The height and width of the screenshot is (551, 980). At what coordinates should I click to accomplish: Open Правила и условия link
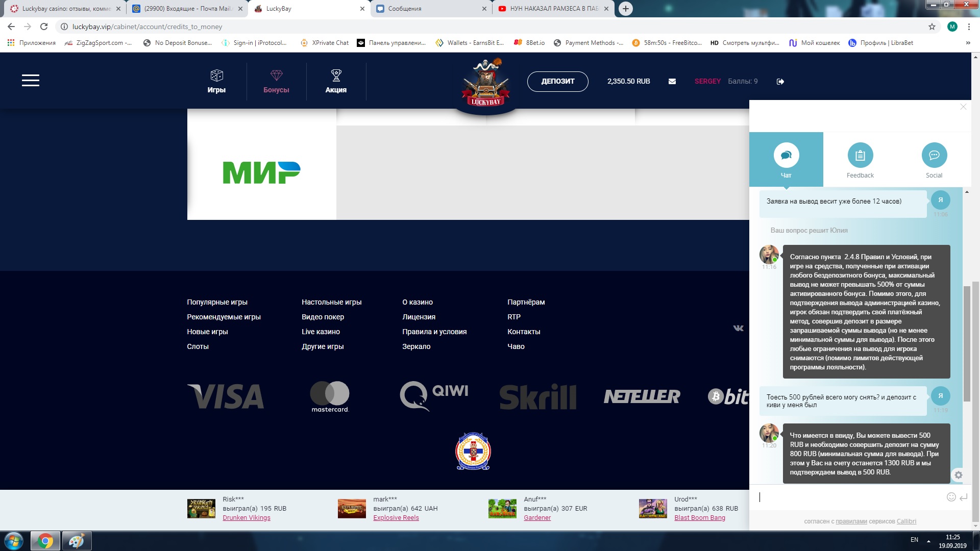point(434,332)
